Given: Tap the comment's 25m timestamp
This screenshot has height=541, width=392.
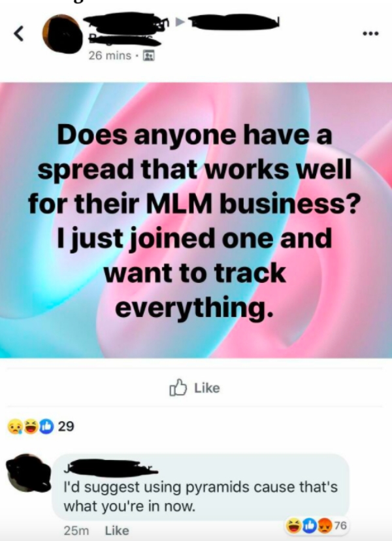Looking at the screenshot, I should tap(76, 531).
